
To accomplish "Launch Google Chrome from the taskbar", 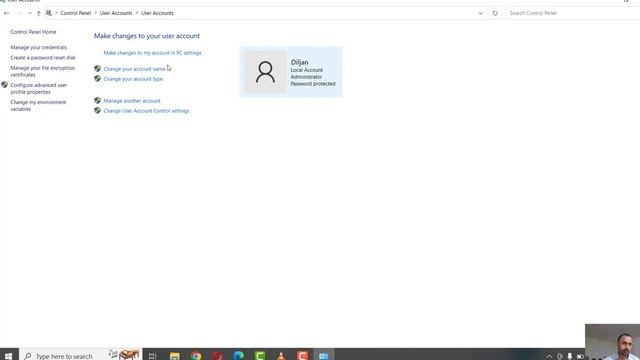I will [196, 356].
